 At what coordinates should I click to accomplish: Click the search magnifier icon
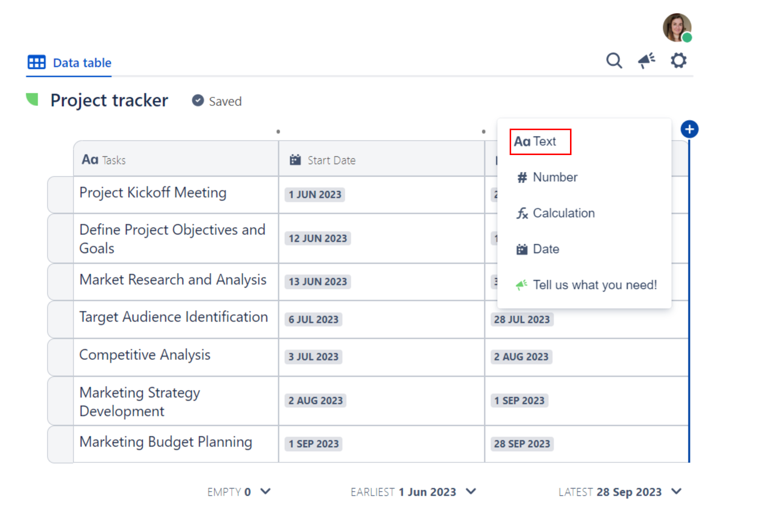coord(614,61)
